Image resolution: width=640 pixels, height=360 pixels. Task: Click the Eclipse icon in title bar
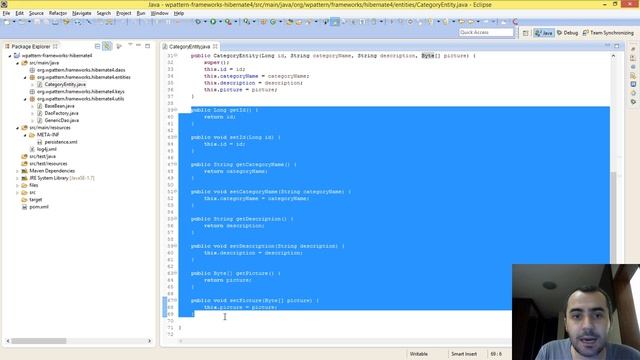tap(4, 4)
